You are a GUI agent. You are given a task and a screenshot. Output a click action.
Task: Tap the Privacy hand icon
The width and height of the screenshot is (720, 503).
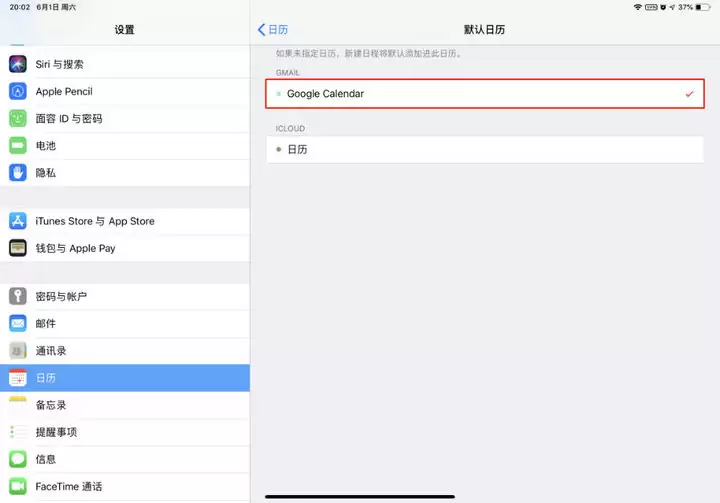[x=18, y=173]
